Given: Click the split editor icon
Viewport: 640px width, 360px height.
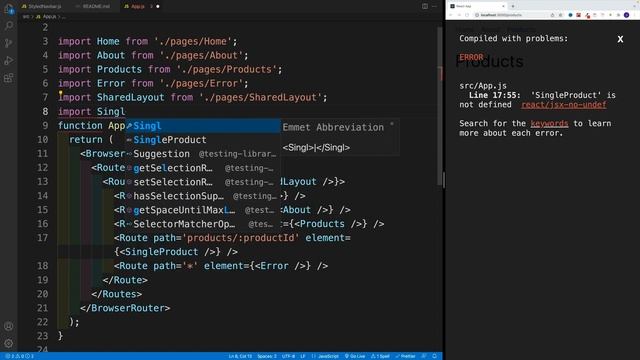Looking at the screenshot, I should click(x=425, y=6).
